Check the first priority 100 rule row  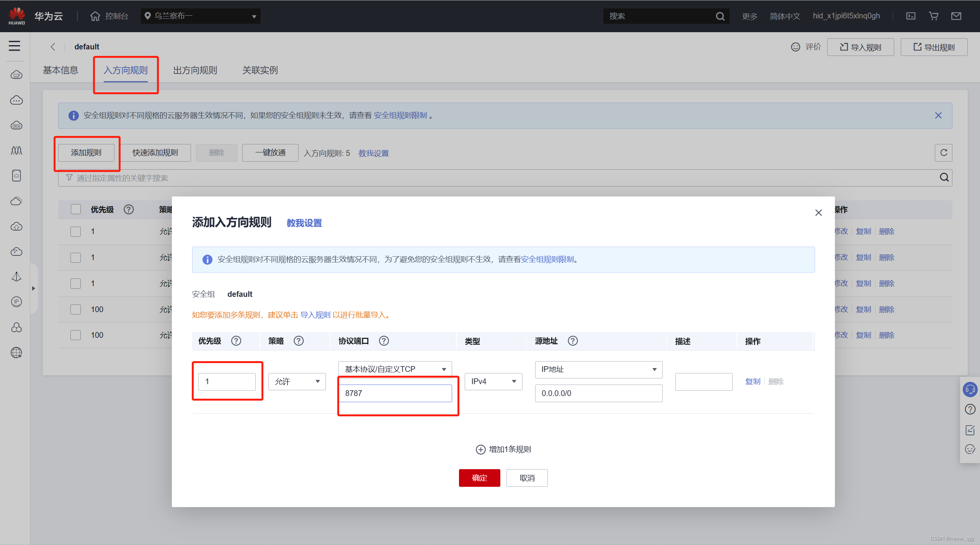pos(76,309)
